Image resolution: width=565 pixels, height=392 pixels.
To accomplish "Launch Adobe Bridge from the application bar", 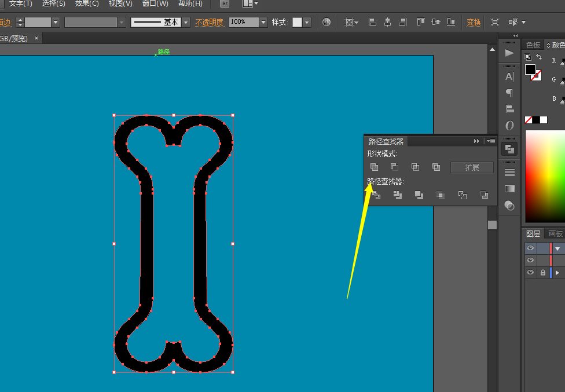I will click(x=223, y=4).
